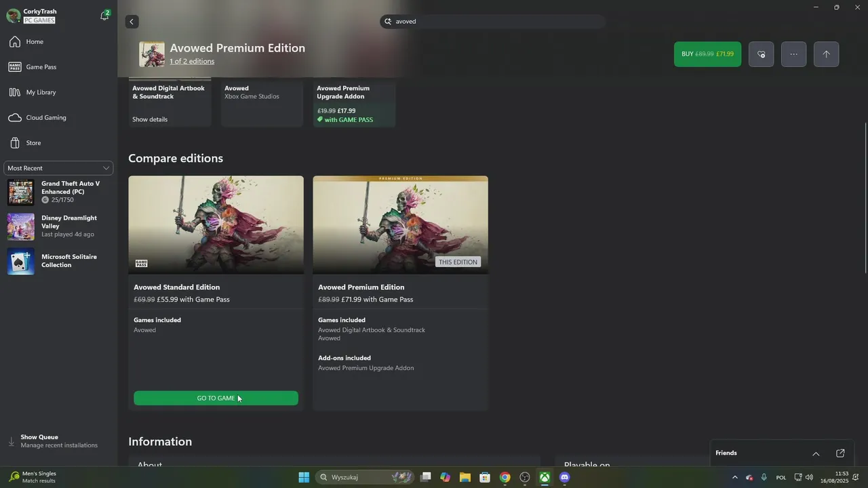Add Avowed to wishlist heart icon
The image size is (868, 488).
761,54
